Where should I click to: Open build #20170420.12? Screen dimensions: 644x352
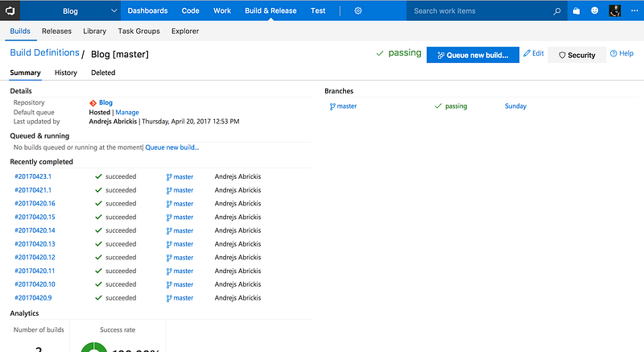pyautogui.click(x=35, y=258)
